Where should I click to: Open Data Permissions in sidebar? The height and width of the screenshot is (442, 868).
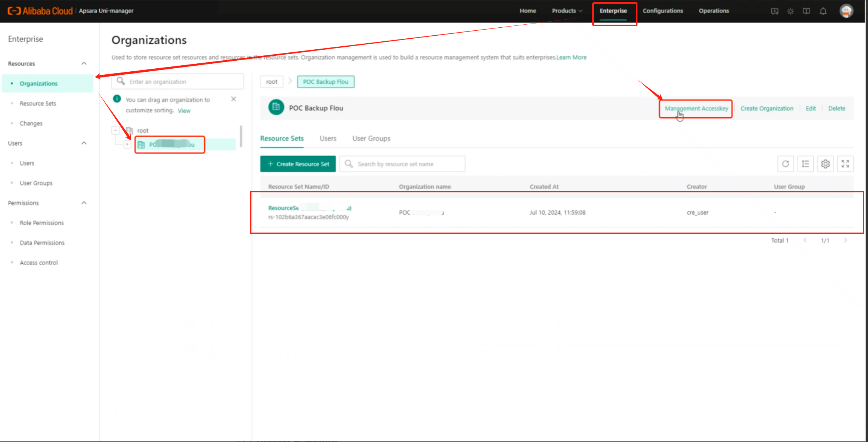(42, 242)
